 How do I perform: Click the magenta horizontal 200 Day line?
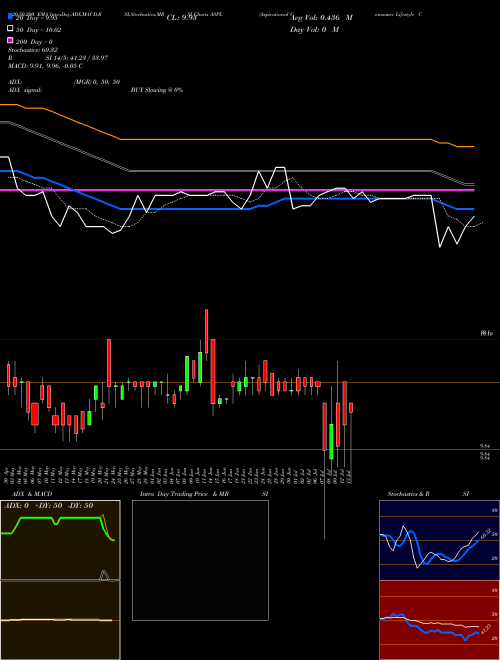click(237, 190)
